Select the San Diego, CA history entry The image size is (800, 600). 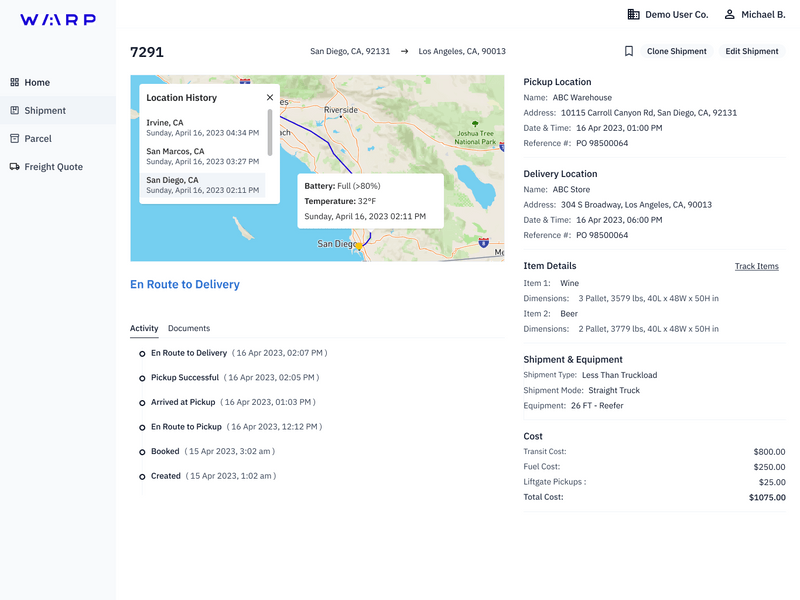(x=202, y=185)
